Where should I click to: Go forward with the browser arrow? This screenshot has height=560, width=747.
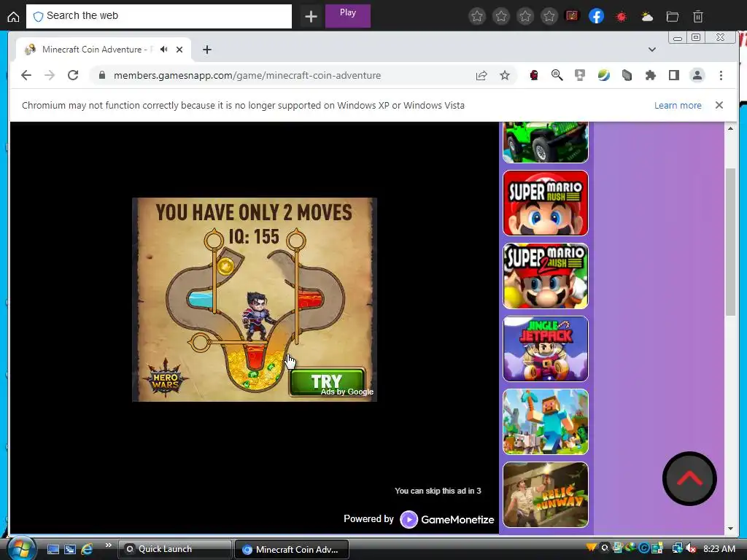(x=50, y=75)
